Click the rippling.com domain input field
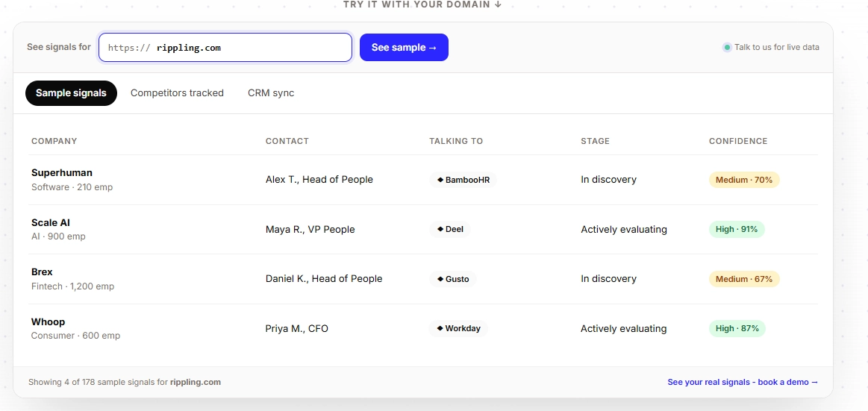This screenshot has width=868, height=411. coord(225,48)
